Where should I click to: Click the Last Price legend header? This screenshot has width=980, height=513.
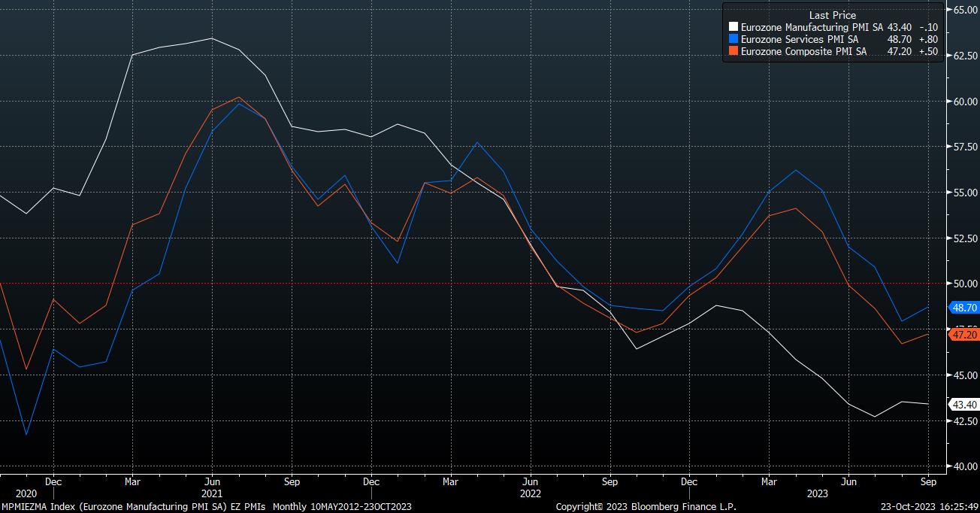833,15
